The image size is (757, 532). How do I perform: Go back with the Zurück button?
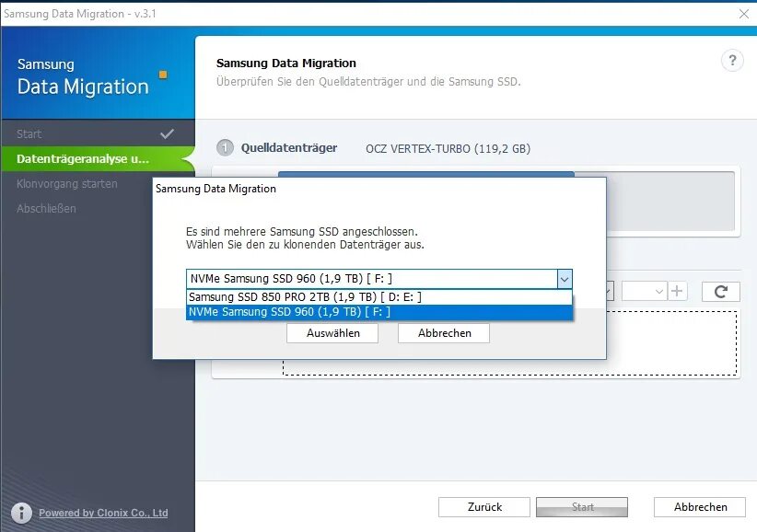(x=484, y=507)
